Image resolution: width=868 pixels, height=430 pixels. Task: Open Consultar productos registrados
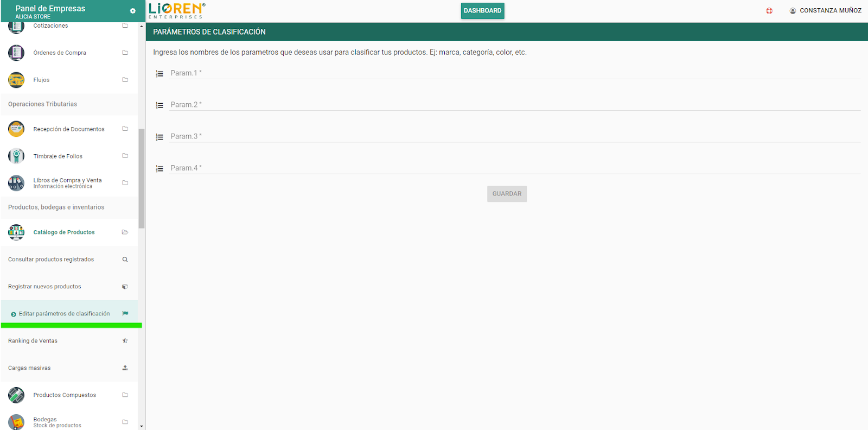[69, 260]
